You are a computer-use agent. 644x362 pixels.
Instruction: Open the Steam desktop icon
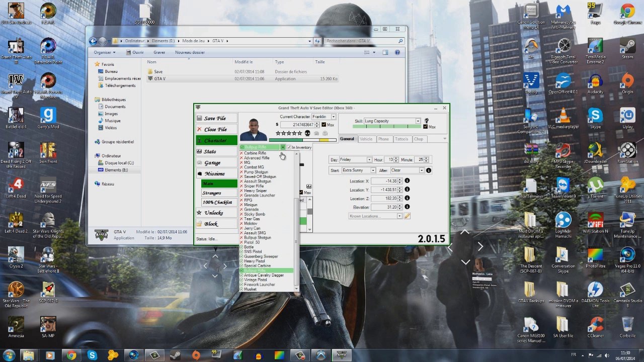pyautogui.click(x=627, y=48)
